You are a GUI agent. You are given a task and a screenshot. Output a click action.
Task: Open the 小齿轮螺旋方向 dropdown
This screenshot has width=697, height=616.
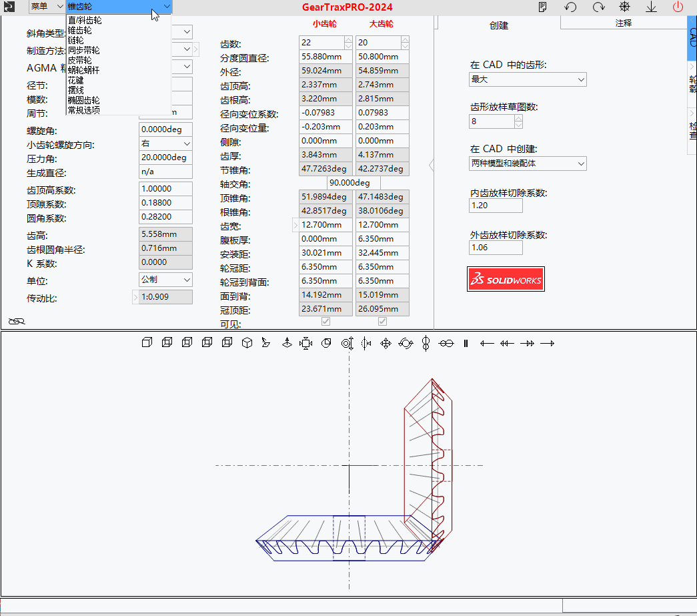[x=165, y=143]
